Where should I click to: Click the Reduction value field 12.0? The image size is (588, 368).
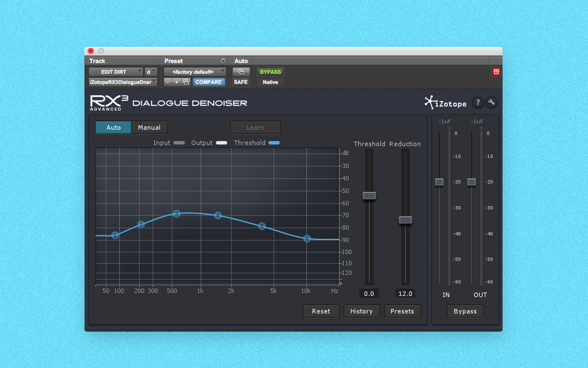click(x=405, y=293)
